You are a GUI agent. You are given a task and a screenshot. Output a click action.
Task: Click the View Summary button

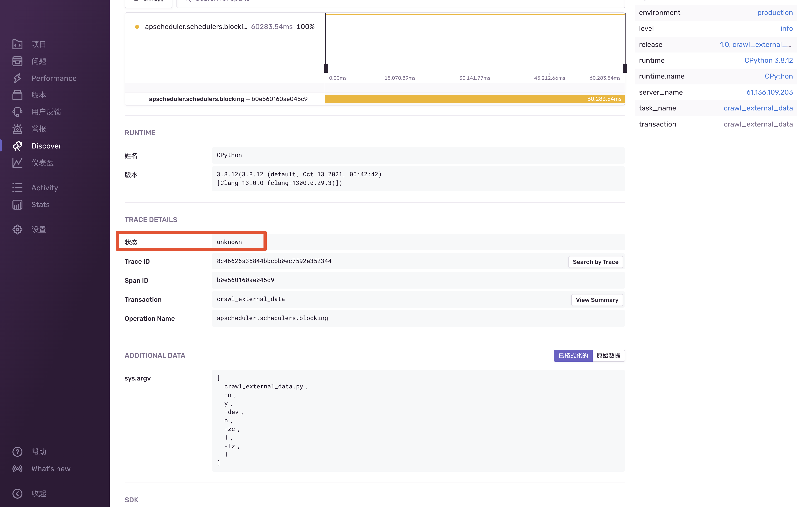597,300
